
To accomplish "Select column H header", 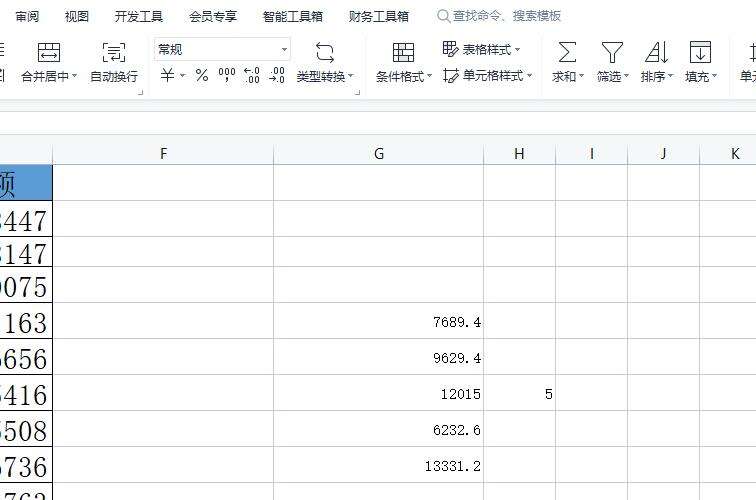I will click(519, 154).
